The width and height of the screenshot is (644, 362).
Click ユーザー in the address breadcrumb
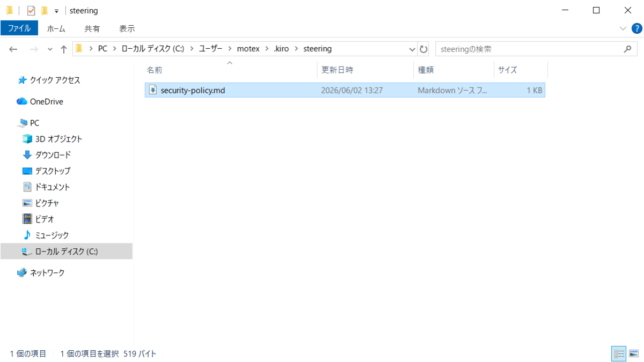tap(211, 49)
